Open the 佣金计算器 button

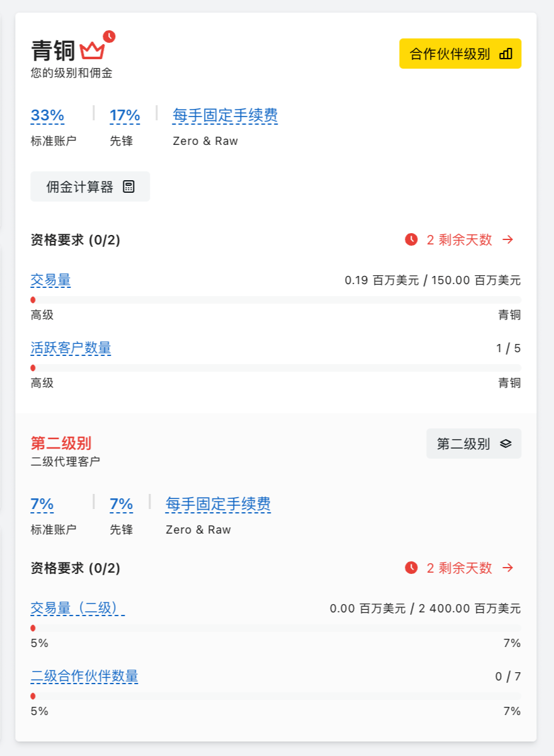90,186
